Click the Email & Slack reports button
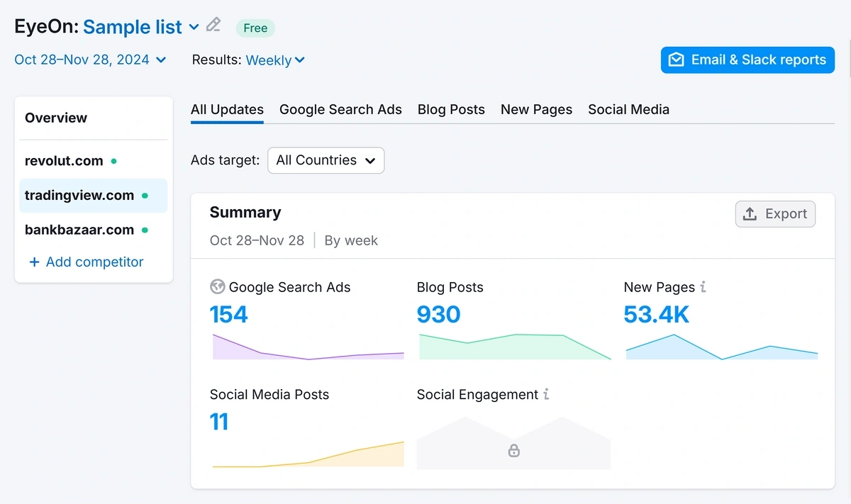Image resolution: width=851 pixels, height=504 pixels. pyautogui.click(x=747, y=60)
